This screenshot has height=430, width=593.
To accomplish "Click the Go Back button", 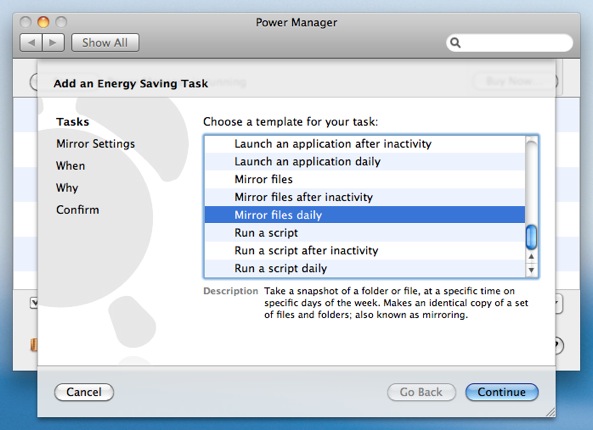I will 421,392.
